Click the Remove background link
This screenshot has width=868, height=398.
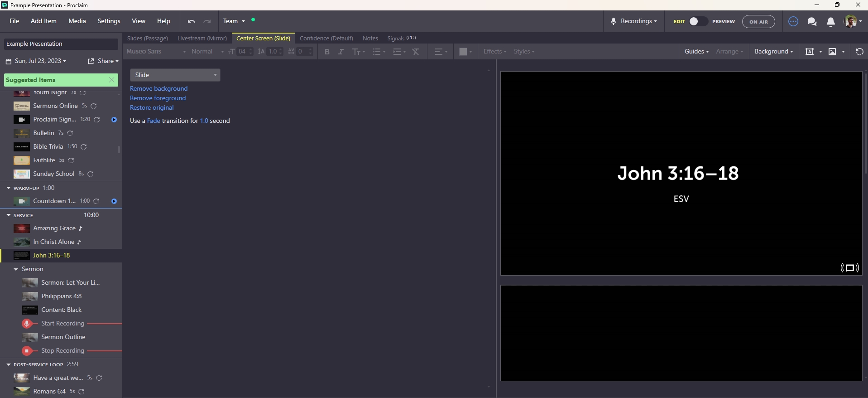coord(158,89)
